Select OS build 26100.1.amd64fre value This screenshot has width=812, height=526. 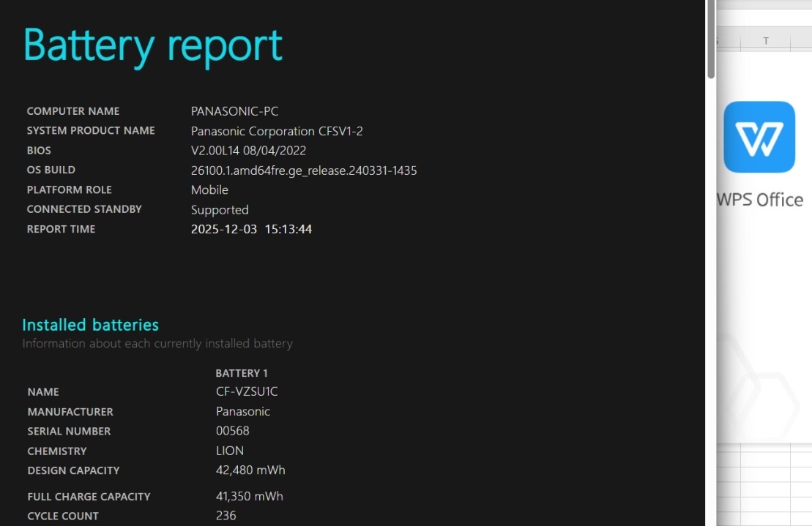[x=303, y=170]
